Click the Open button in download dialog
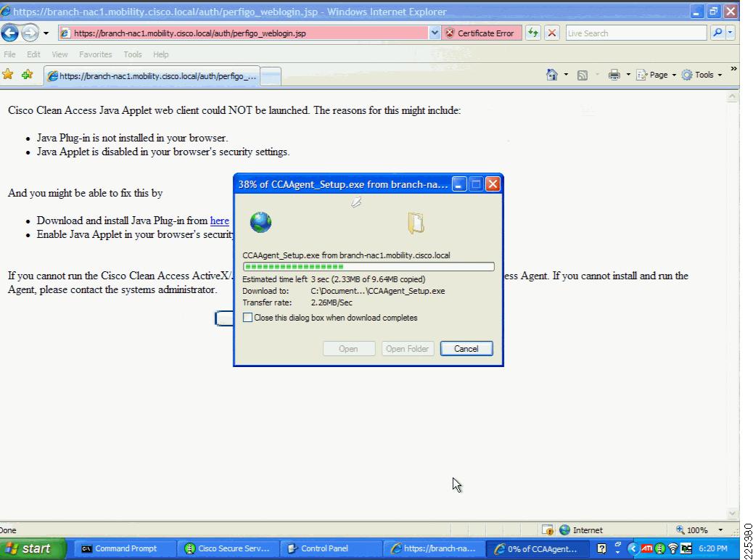Viewport: 753px width, 560px height. (349, 349)
